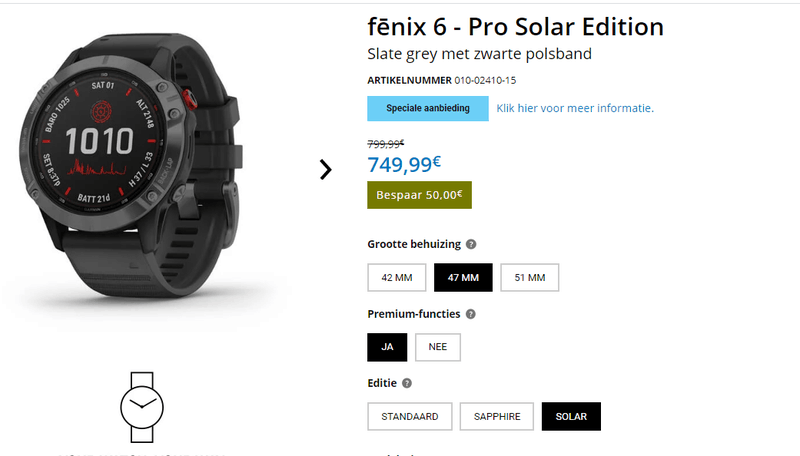The width and height of the screenshot is (800, 456).
Task: Click the next image arrow chevron
Action: coord(325,169)
